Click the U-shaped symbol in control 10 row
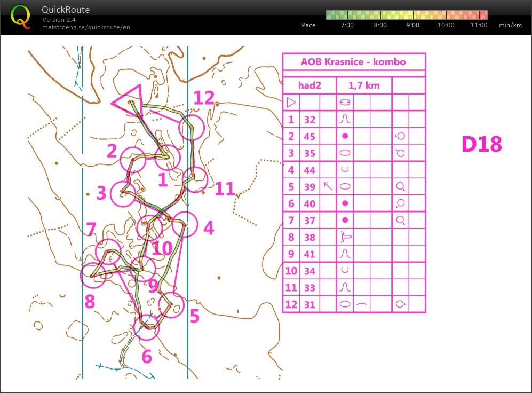The image size is (532, 393). point(345,270)
